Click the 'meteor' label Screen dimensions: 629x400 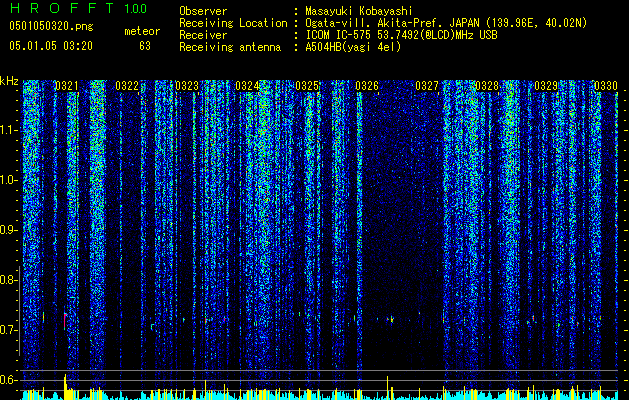(142, 31)
